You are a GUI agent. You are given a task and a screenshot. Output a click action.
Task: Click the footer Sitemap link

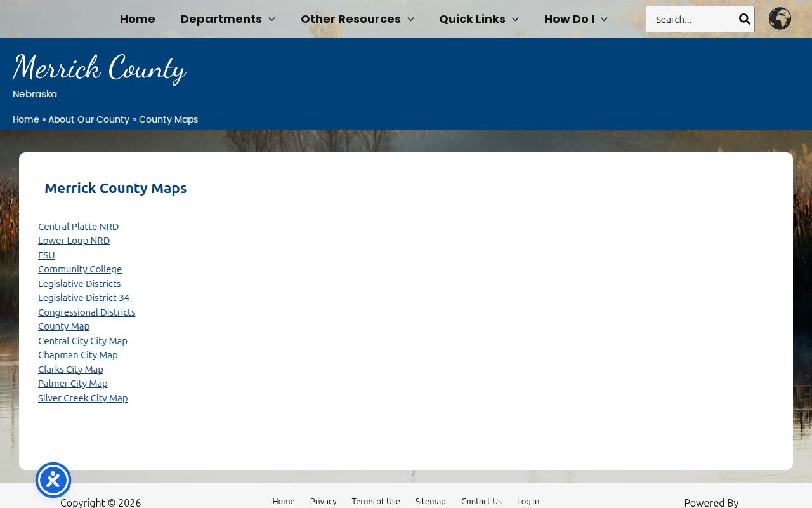click(x=430, y=501)
